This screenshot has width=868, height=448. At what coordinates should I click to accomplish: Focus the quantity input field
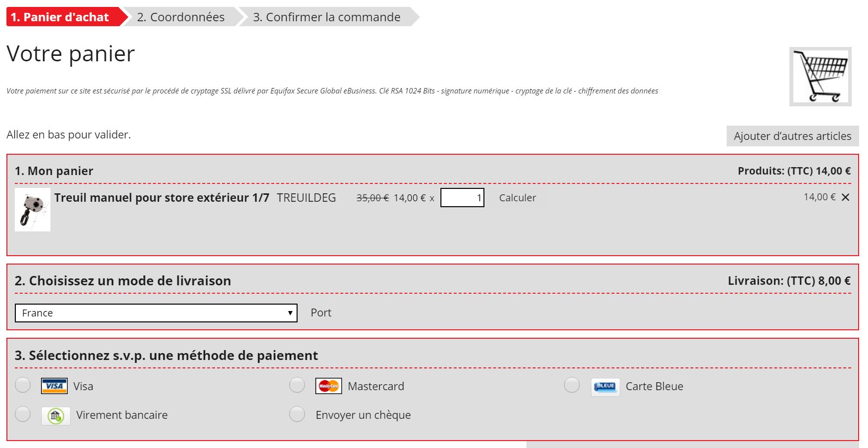pos(462,198)
